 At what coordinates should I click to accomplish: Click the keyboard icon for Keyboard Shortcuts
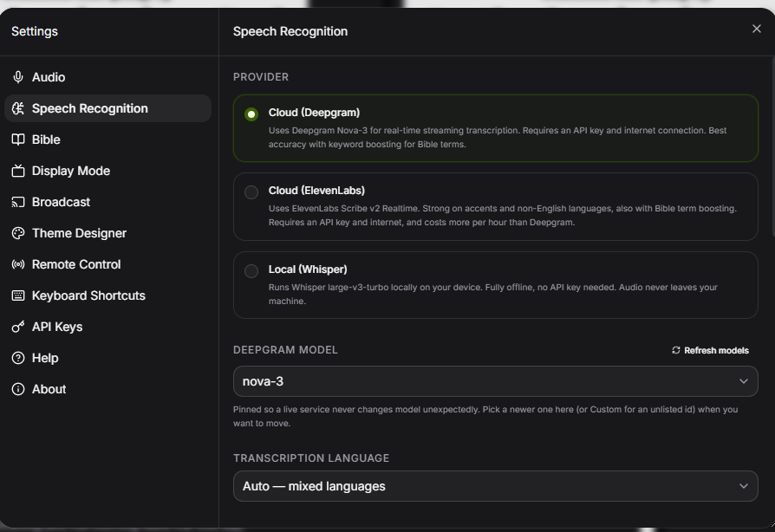point(18,295)
